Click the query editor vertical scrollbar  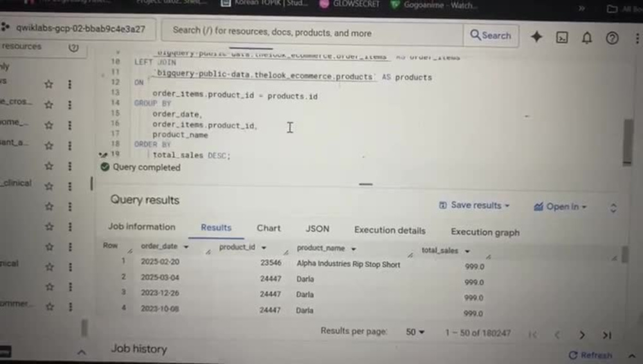coord(627,141)
